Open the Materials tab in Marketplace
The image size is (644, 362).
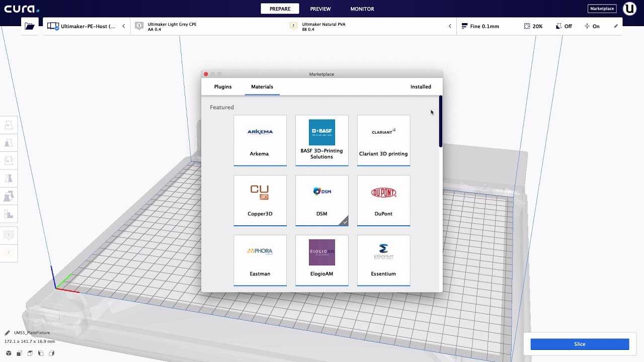tap(262, 86)
